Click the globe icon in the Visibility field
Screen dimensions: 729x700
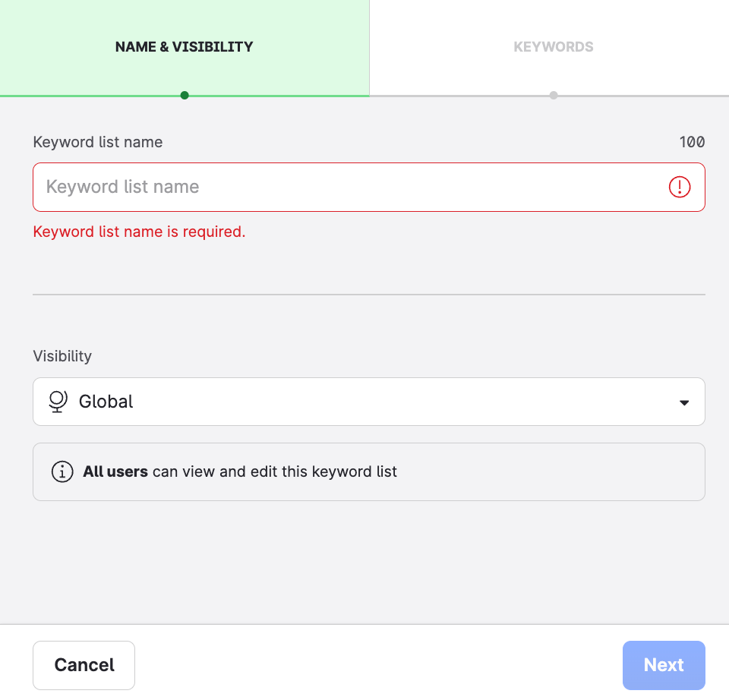tap(56, 401)
